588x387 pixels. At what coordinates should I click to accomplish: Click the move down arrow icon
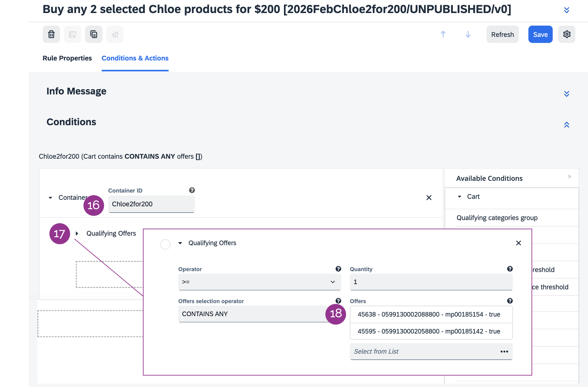pyautogui.click(x=468, y=34)
